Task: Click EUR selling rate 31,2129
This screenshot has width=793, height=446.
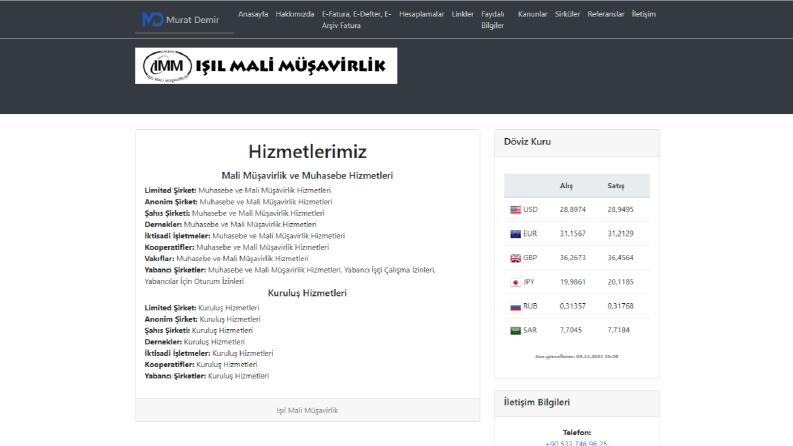Action: 621,234
